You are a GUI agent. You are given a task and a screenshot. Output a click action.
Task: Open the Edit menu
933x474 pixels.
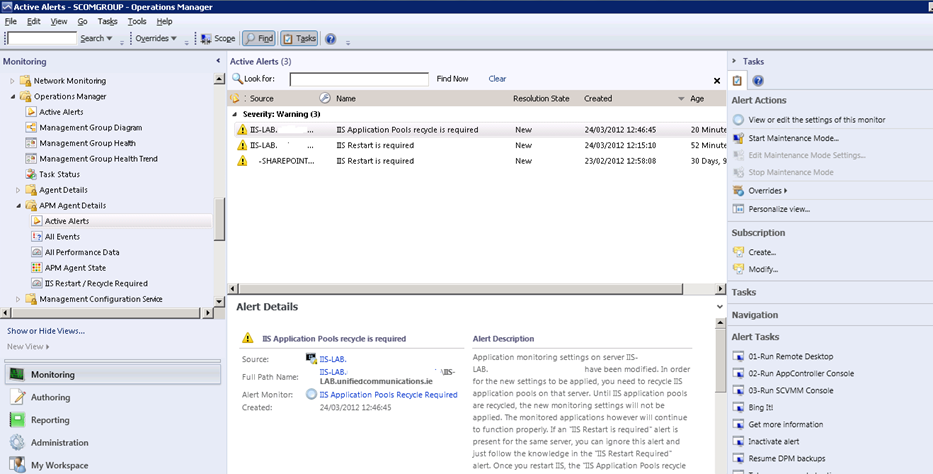click(x=34, y=21)
